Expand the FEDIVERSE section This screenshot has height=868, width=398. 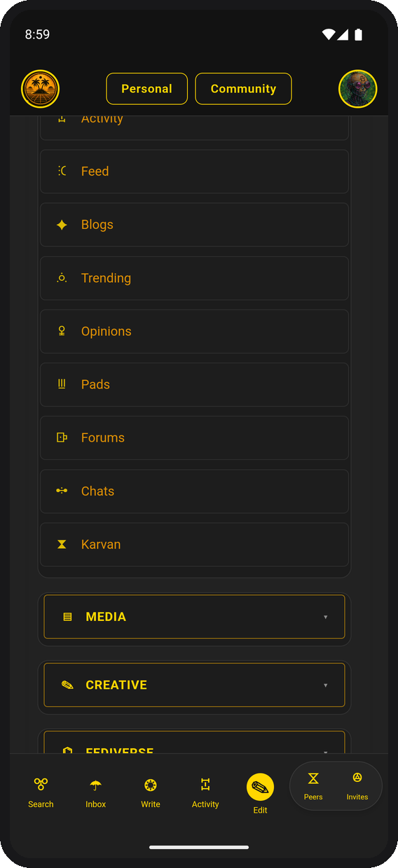(x=194, y=742)
